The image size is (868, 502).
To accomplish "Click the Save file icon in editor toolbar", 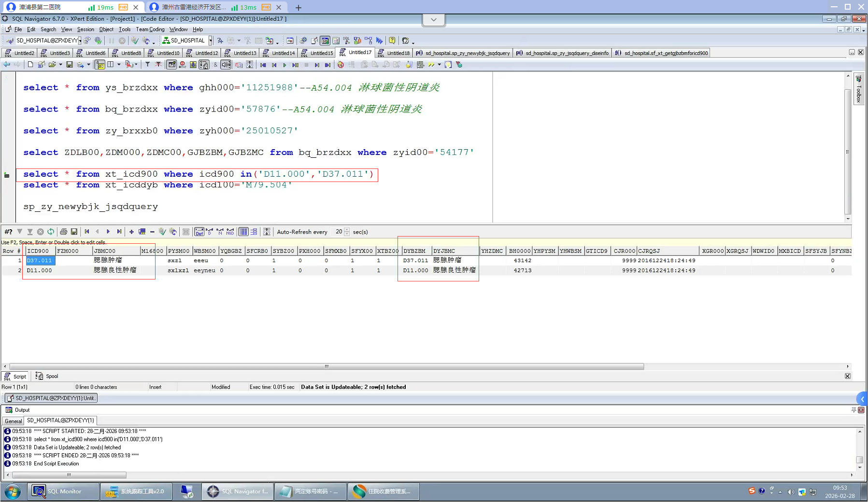I will pos(70,65).
